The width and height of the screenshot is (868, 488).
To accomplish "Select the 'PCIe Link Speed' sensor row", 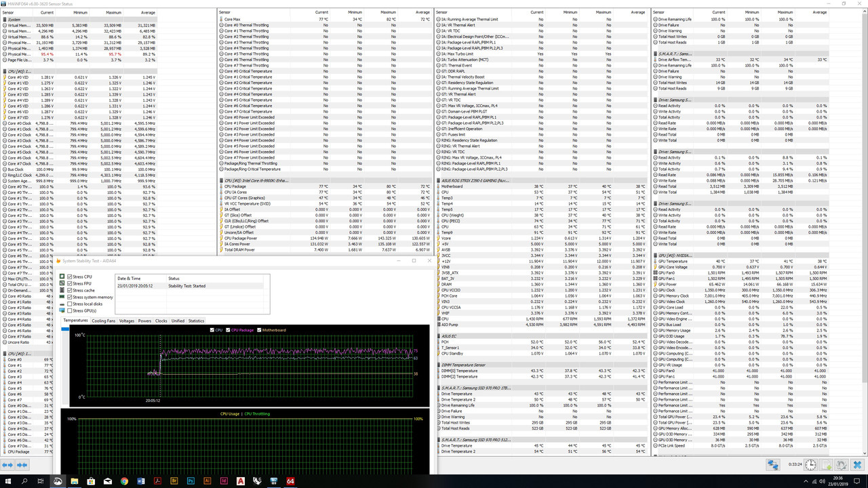I will (741, 445).
